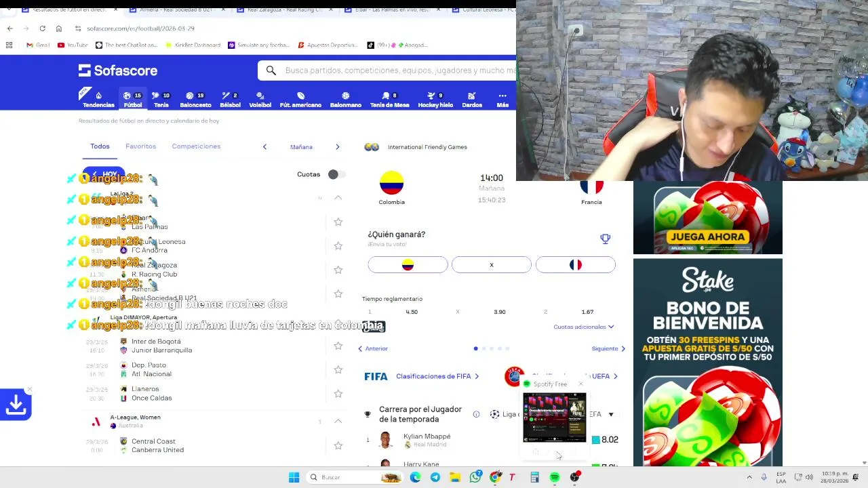This screenshot has height=488, width=868.
Task: Open the Mañana date picker
Action: (x=301, y=147)
